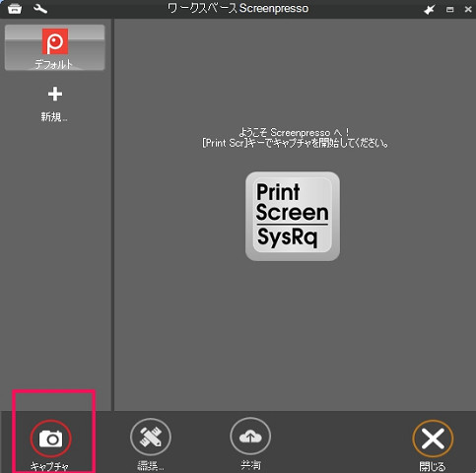
Task: Click the 新規... label
Action: click(54, 116)
